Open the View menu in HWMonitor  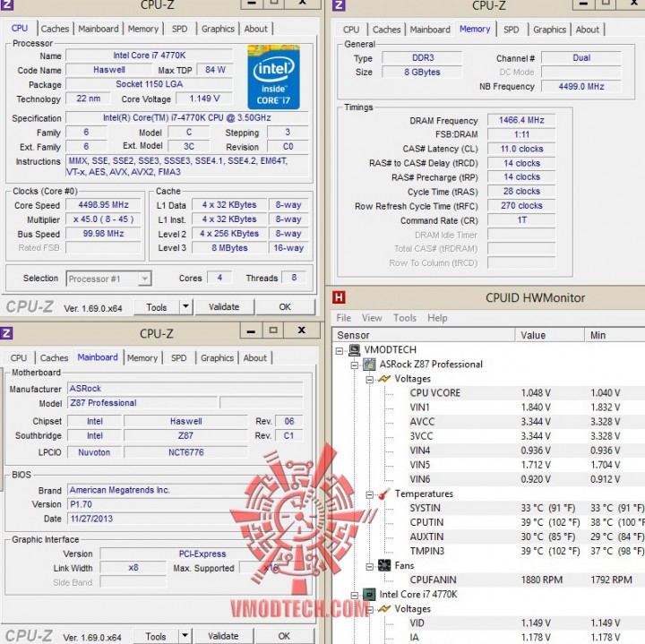(x=372, y=318)
